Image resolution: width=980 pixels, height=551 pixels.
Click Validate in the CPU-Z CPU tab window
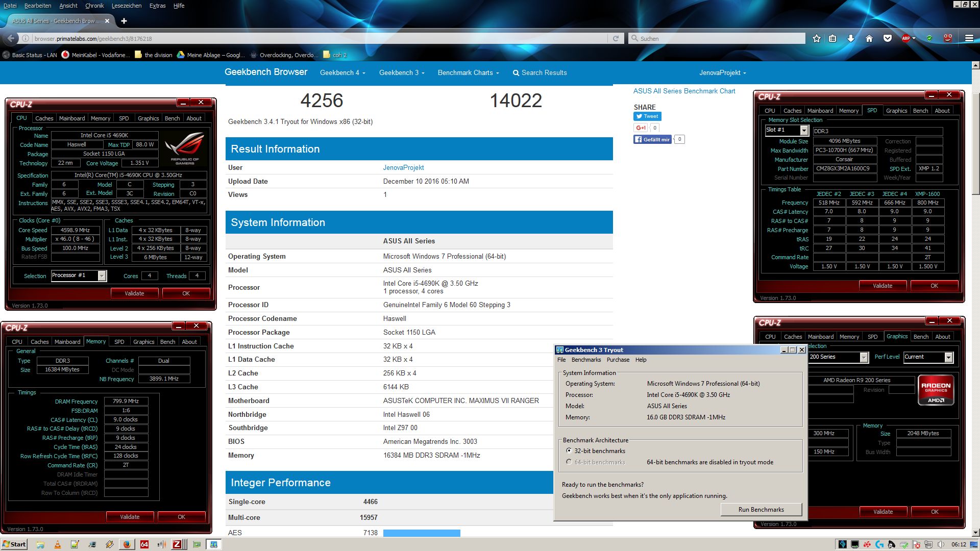tap(135, 293)
